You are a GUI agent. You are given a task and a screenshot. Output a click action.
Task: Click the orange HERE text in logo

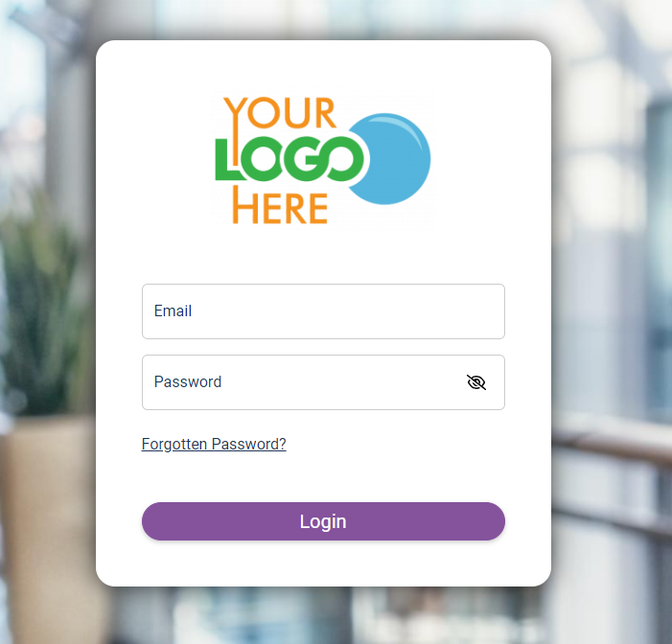(280, 206)
